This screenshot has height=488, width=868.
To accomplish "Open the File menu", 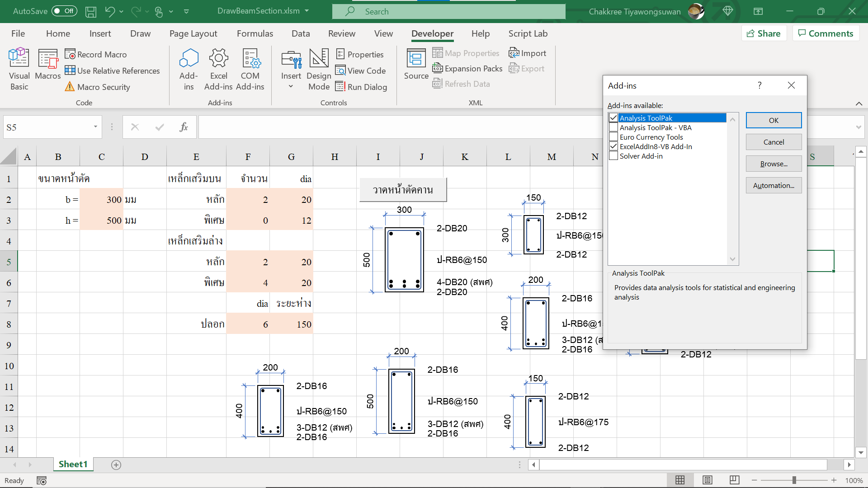I will coord(18,33).
